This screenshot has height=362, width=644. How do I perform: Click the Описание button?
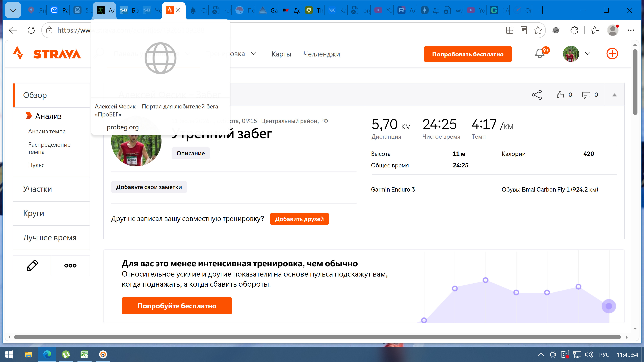191,153
